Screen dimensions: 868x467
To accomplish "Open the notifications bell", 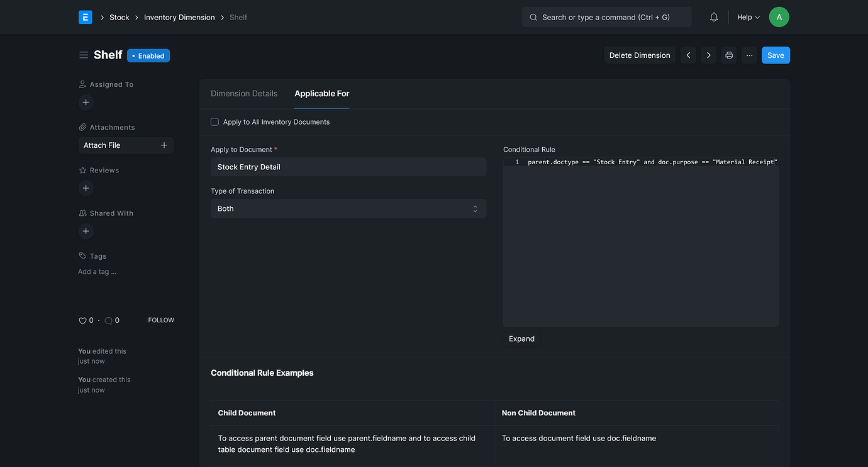I will pos(713,17).
